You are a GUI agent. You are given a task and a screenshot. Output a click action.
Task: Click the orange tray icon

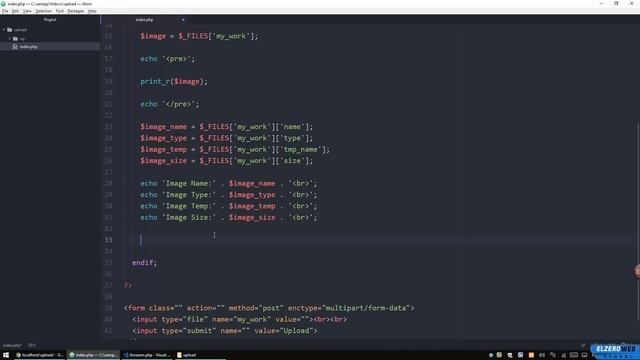(531, 355)
